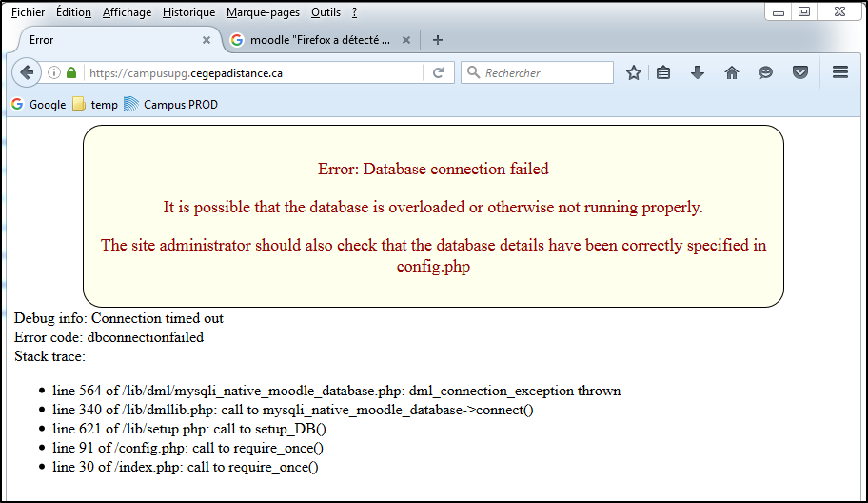Open the Downloads arrow icon
The height and width of the screenshot is (503, 868).
point(698,73)
